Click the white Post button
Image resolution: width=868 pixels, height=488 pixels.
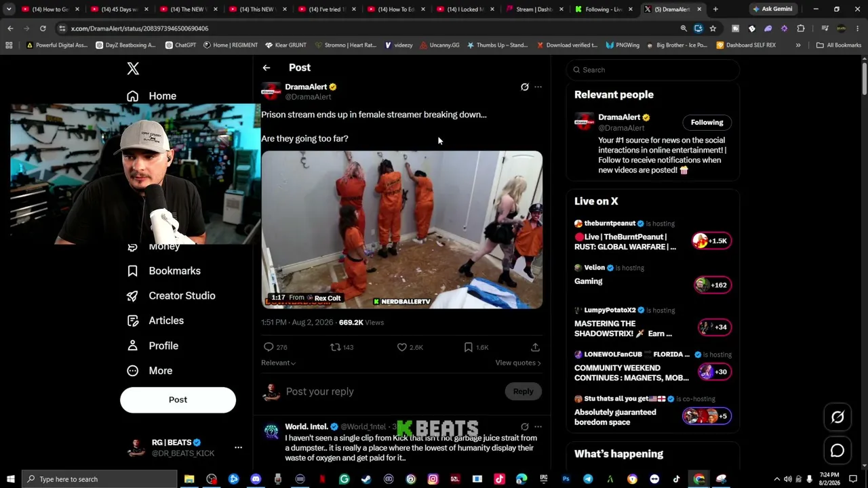pos(178,400)
